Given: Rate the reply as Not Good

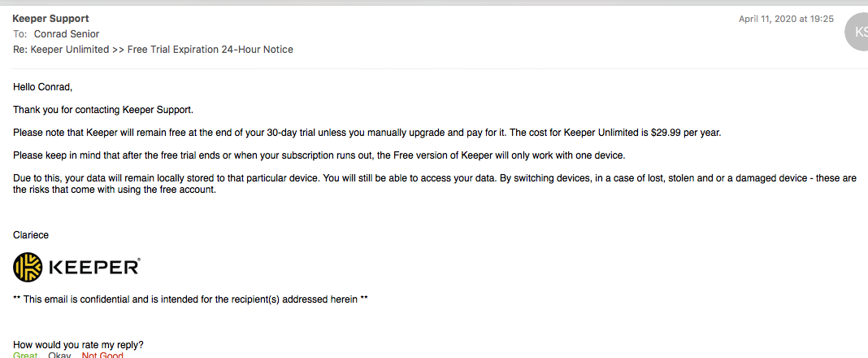Looking at the screenshot, I should click(x=102, y=355).
